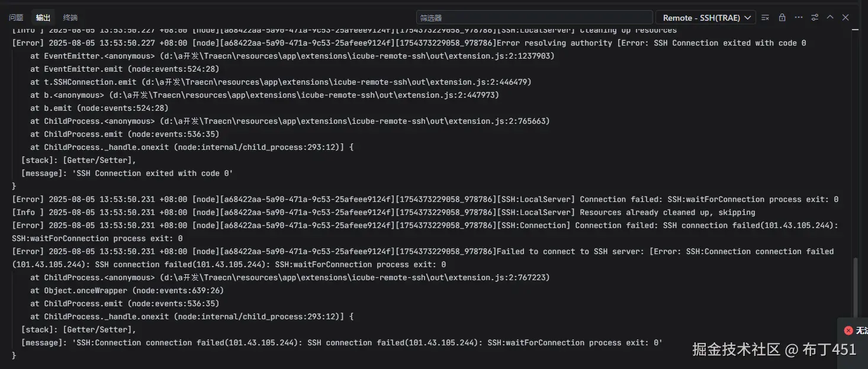Image resolution: width=868 pixels, height=369 pixels.
Task: Click the panel filter settings sliders icon
Action: (815, 18)
